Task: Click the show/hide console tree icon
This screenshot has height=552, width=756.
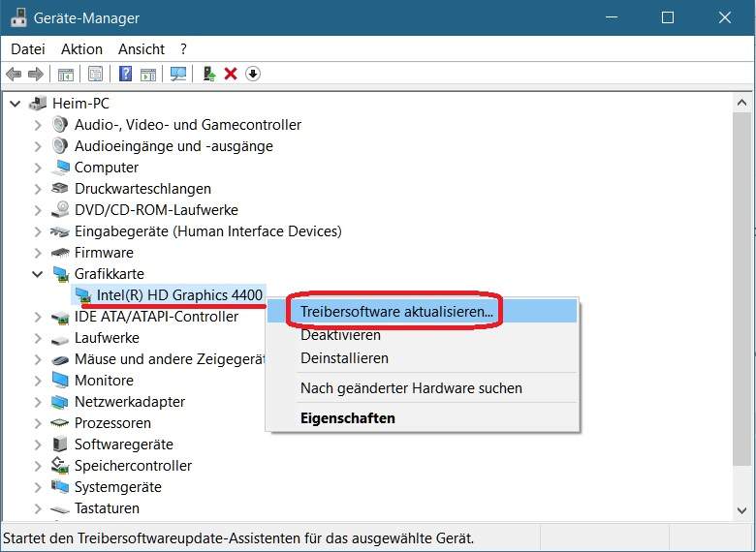Action: [66, 75]
